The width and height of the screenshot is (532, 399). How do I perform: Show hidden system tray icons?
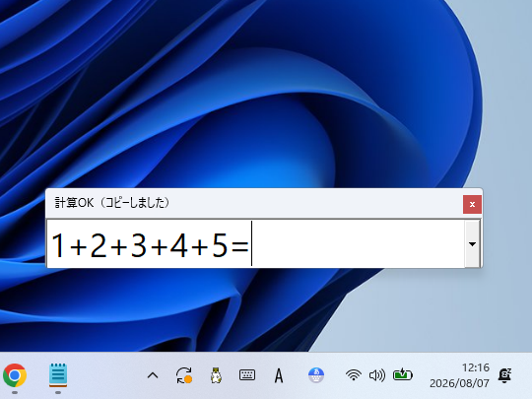(x=153, y=375)
